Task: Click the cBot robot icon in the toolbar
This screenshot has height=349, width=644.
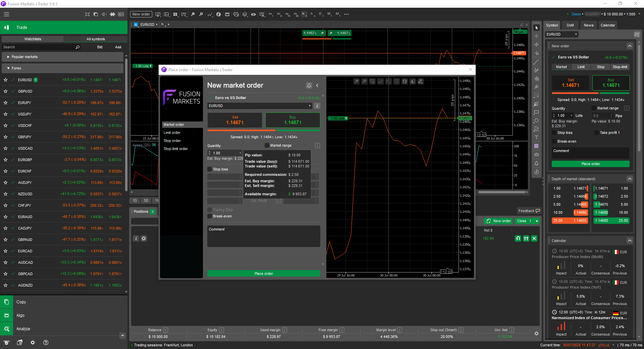Action: (227, 14)
